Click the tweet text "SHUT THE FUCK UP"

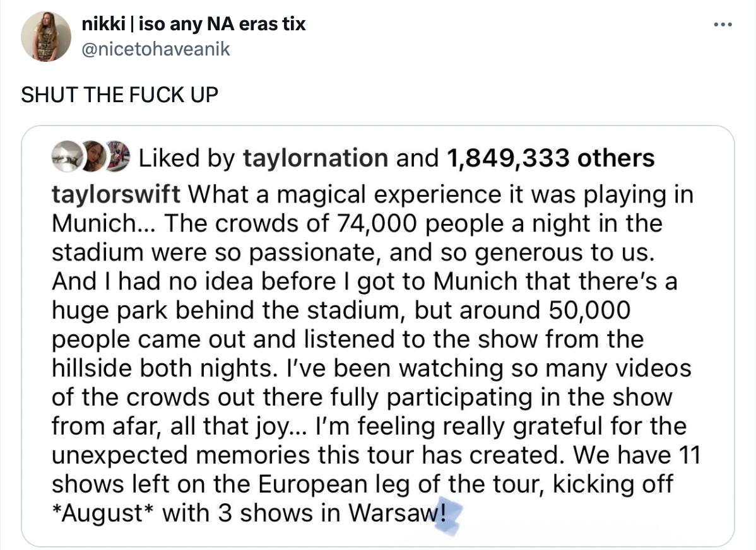click(119, 95)
